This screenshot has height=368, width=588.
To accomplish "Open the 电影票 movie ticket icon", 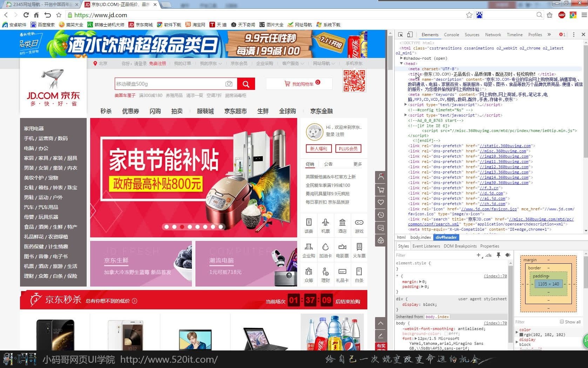I will (342, 250).
